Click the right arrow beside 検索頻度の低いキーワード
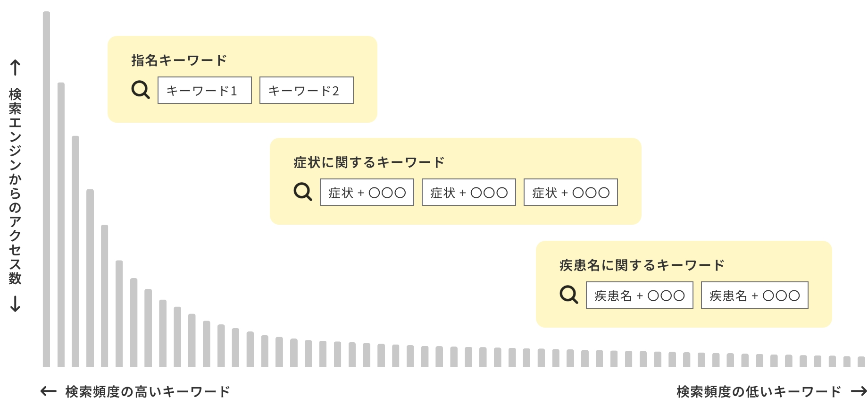Viewport: 868px width, 406px height. (859, 391)
